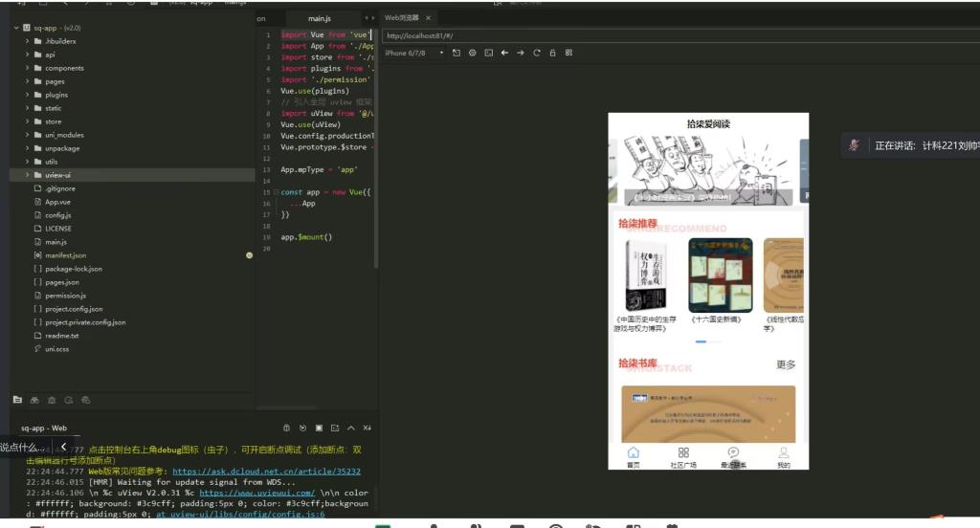The image size is (980, 528).
Task: Collapse the console panel with chevron
Action: pyautogui.click(x=351, y=428)
